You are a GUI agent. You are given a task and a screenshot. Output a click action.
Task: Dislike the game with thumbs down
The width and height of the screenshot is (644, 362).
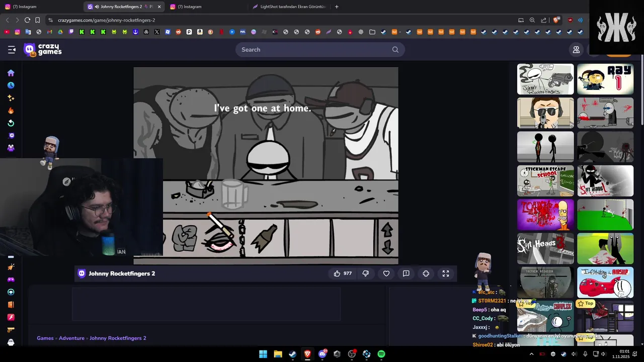click(x=366, y=274)
